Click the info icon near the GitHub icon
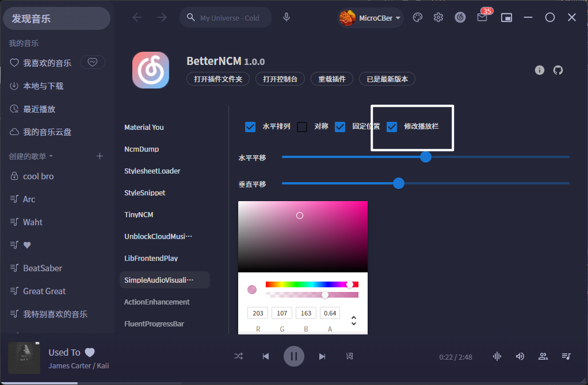This screenshot has height=385, width=588. pyautogui.click(x=539, y=70)
